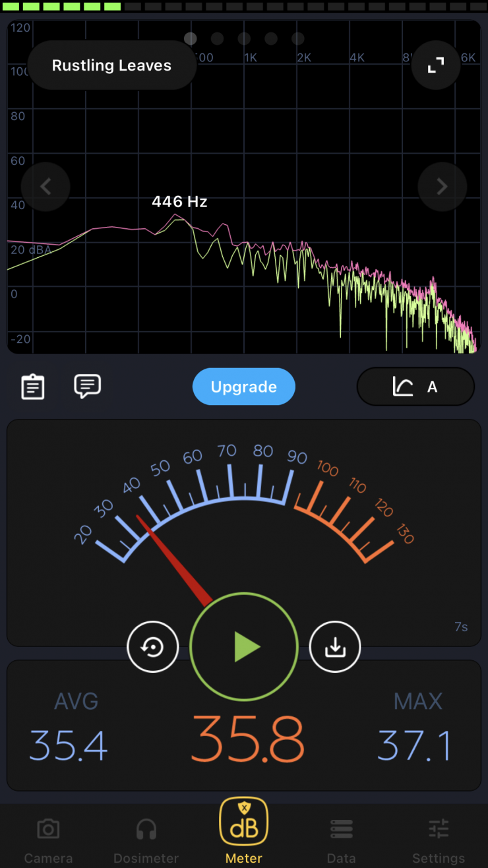Open the clipboard notes icon
The height and width of the screenshot is (868, 488).
(32, 387)
